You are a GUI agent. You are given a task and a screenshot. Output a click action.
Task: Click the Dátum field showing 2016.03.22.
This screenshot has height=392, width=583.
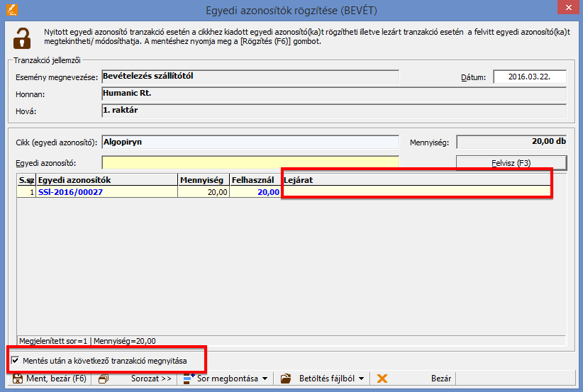pos(530,77)
